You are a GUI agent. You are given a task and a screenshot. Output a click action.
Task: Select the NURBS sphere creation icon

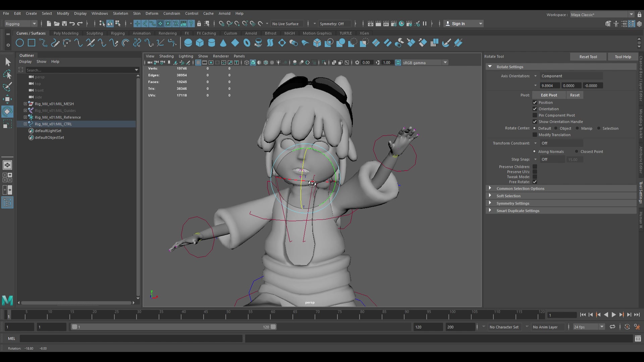[x=188, y=43]
